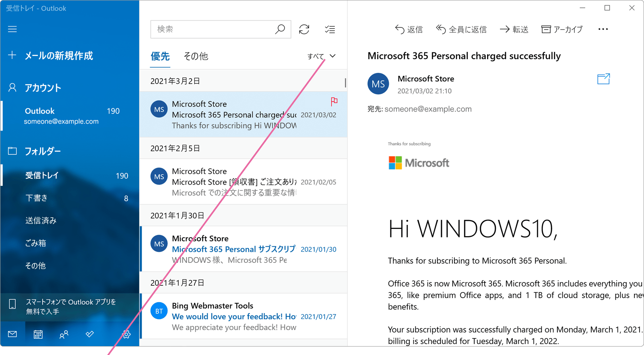Reply to the message
The height and width of the screenshot is (355, 644).
[409, 29]
